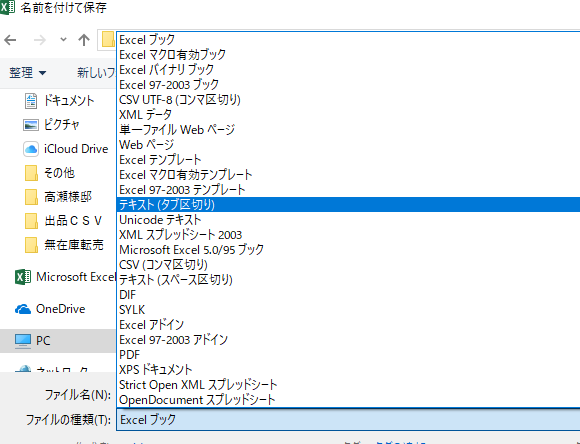Image resolution: width=580 pixels, height=444 pixels.
Task: Click the PC monitor icon
Action: tap(23, 341)
